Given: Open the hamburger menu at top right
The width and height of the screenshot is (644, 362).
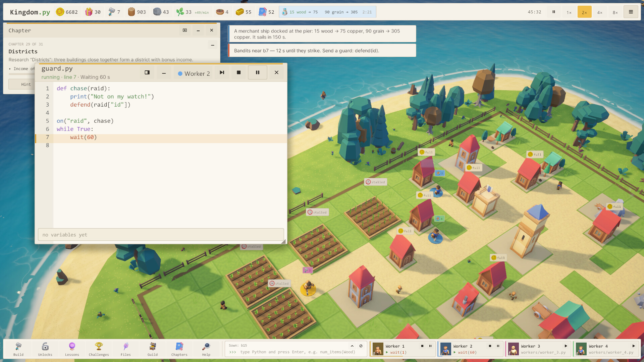Looking at the screenshot, I should [x=631, y=12].
